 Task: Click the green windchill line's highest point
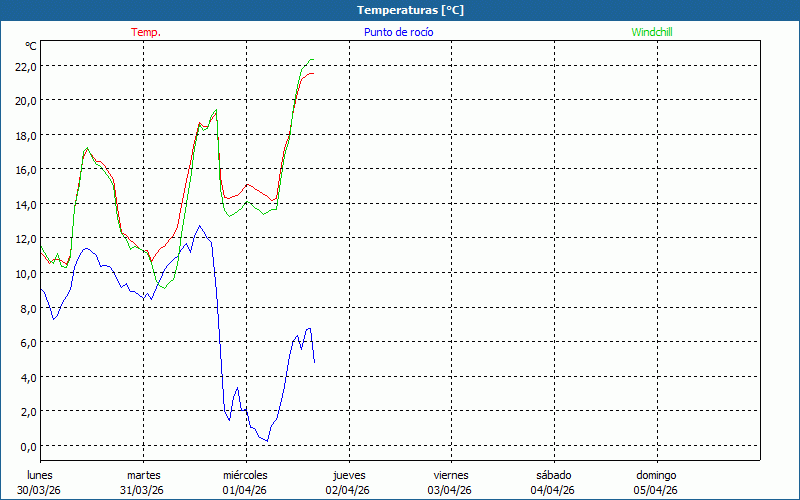312,60
